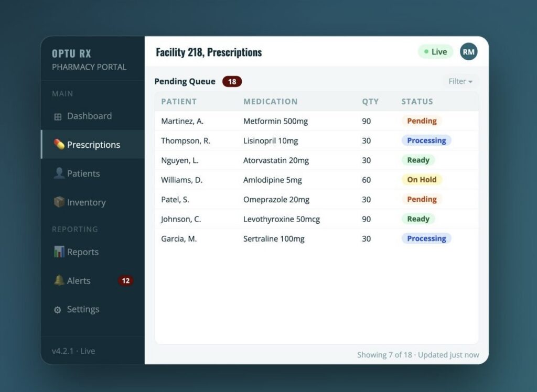Image resolution: width=537 pixels, height=392 pixels.
Task: Click the Inventory box icon
Action: click(x=59, y=202)
